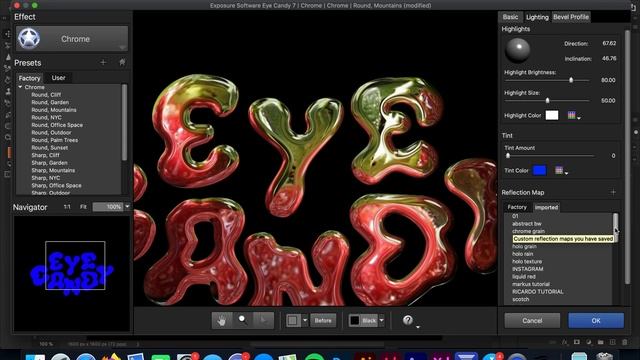Screen dimensions: 640x360
Task: Click Photoshop's delete layer trash icon
Action: (624, 342)
